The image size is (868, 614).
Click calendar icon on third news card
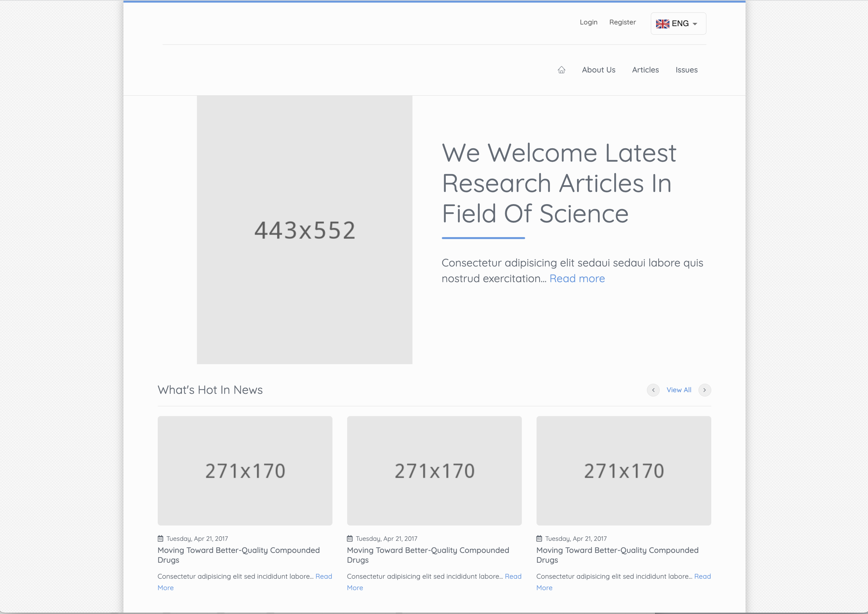539,538
